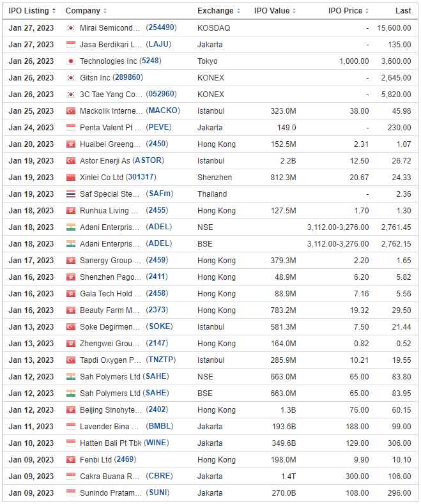Open ASTOR ticker link

pos(148,160)
